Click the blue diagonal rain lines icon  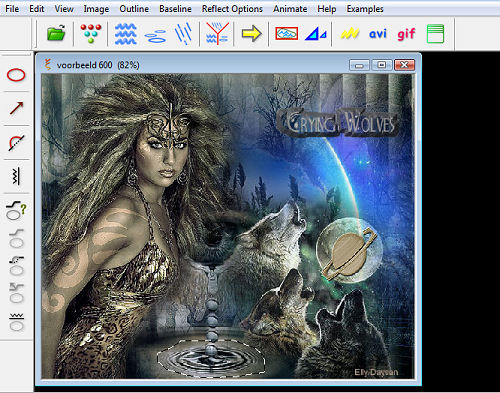[x=183, y=33]
